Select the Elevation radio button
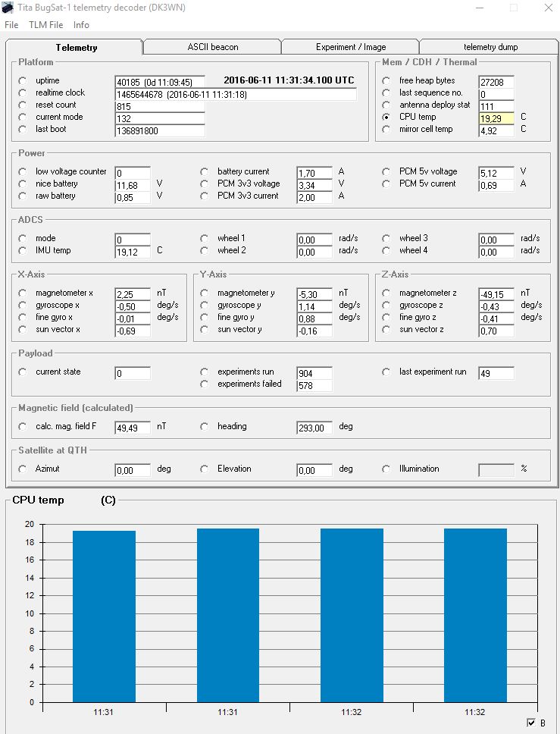The width and height of the screenshot is (560, 734). pos(204,469)
